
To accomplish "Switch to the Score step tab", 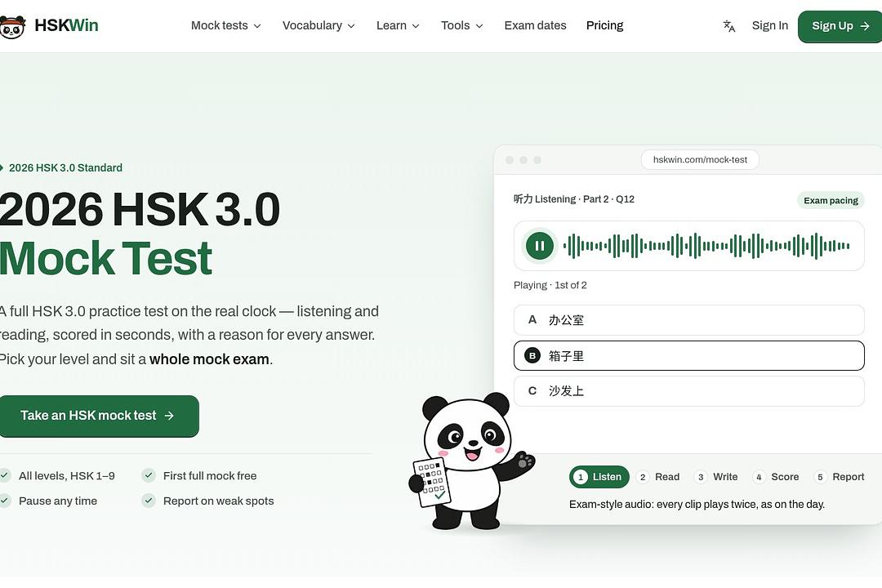I will click(x=776, y=477).
